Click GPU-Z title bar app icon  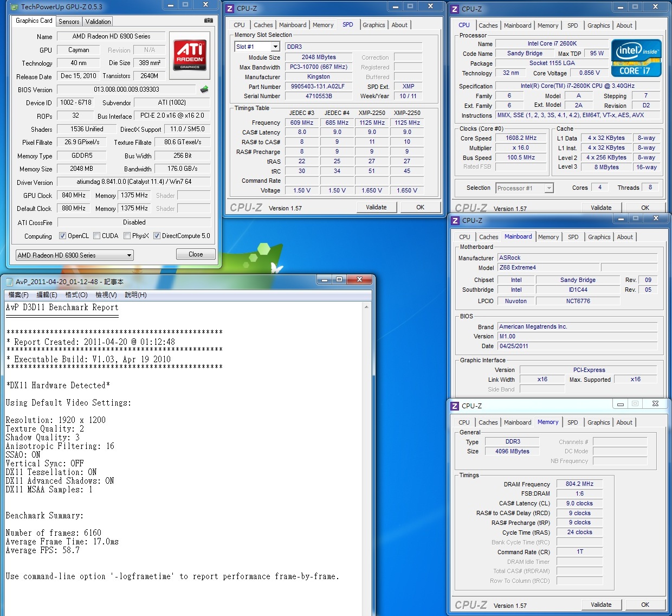click(x=14, y=7)
